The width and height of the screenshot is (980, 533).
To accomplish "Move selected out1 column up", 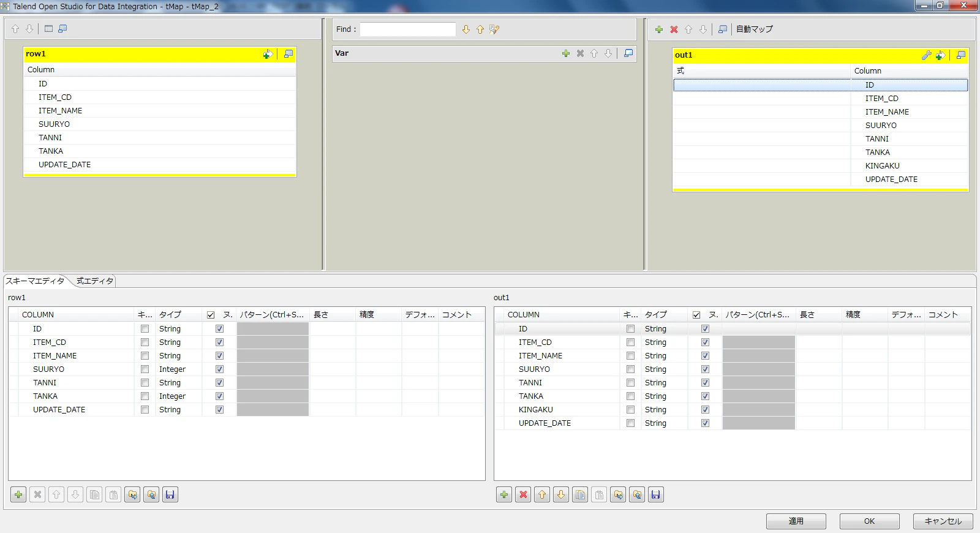I will tap(542, 494).
